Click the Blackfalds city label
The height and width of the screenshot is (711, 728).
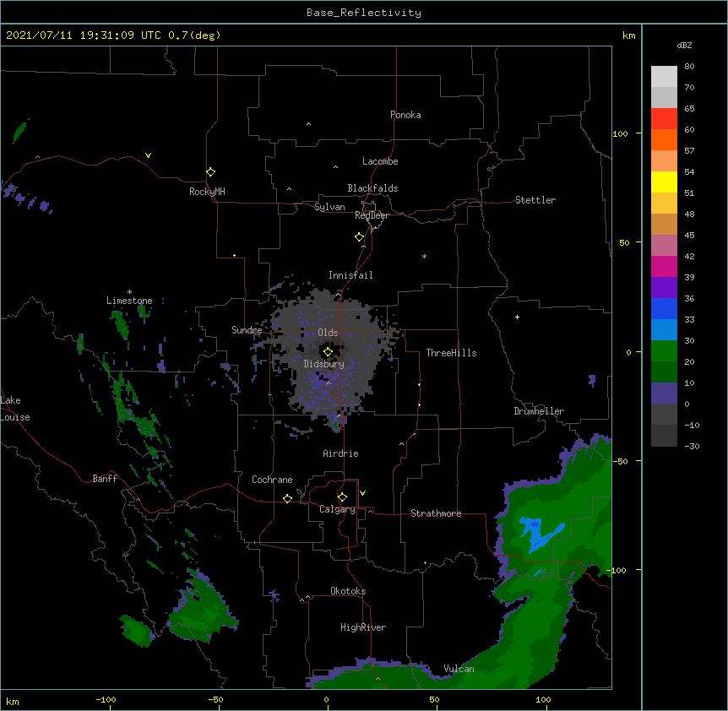coord(372,188)
